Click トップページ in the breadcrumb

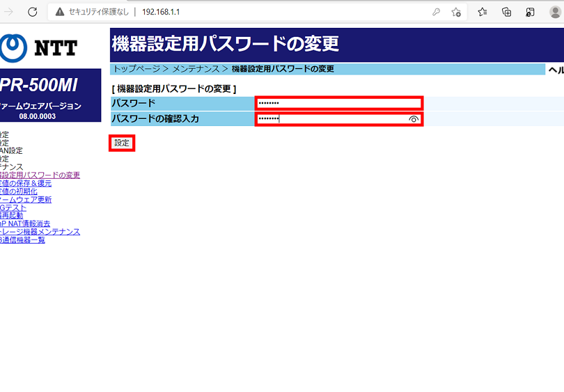coord(136,69)
